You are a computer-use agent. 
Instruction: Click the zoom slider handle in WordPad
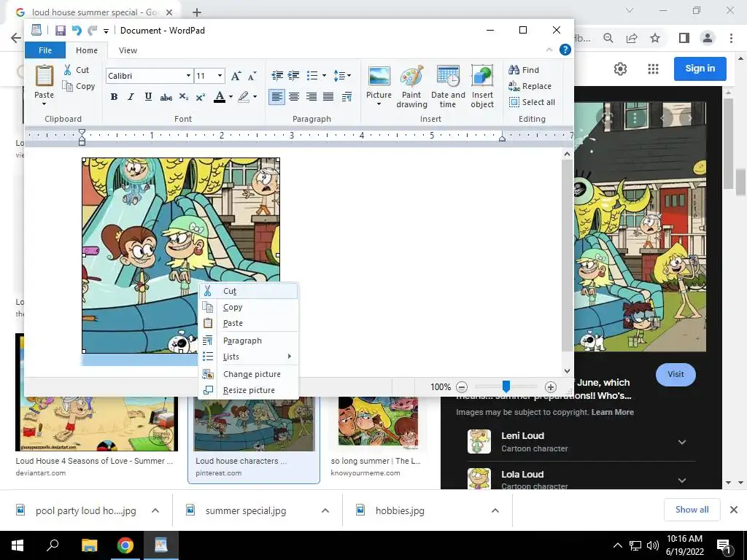[x=506, y=386]
